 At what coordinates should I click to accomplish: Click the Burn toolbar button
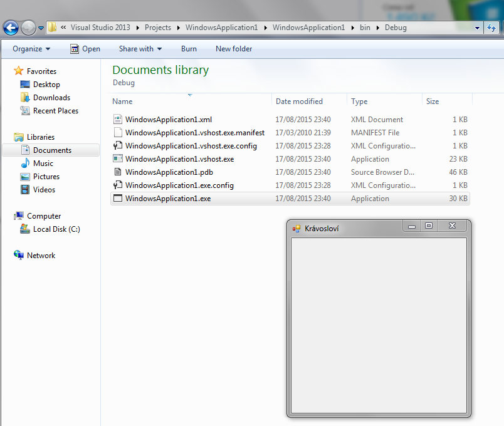189,49
